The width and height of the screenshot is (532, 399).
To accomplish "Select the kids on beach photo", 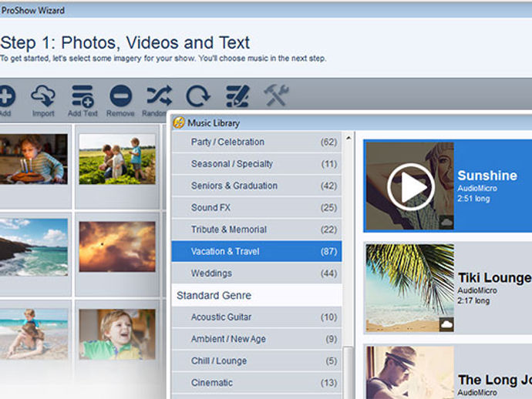I will point(34,334).
